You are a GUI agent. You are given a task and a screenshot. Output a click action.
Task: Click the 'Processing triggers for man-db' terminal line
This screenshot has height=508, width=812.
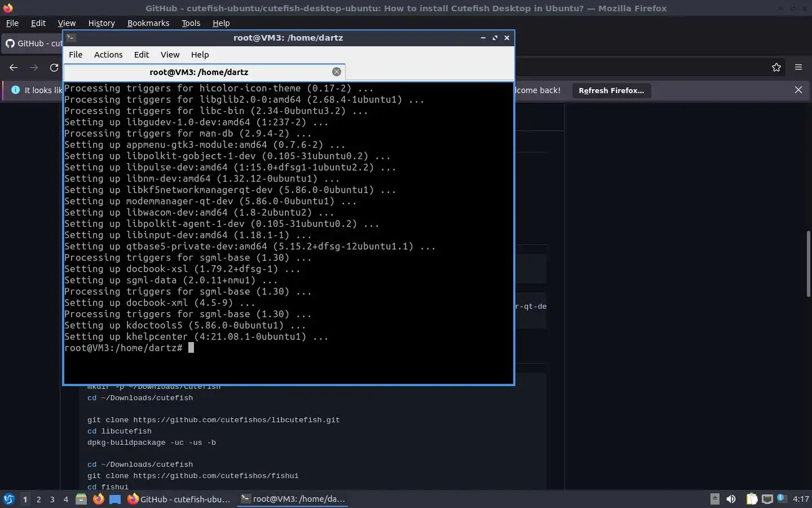[x=188, y=133]
